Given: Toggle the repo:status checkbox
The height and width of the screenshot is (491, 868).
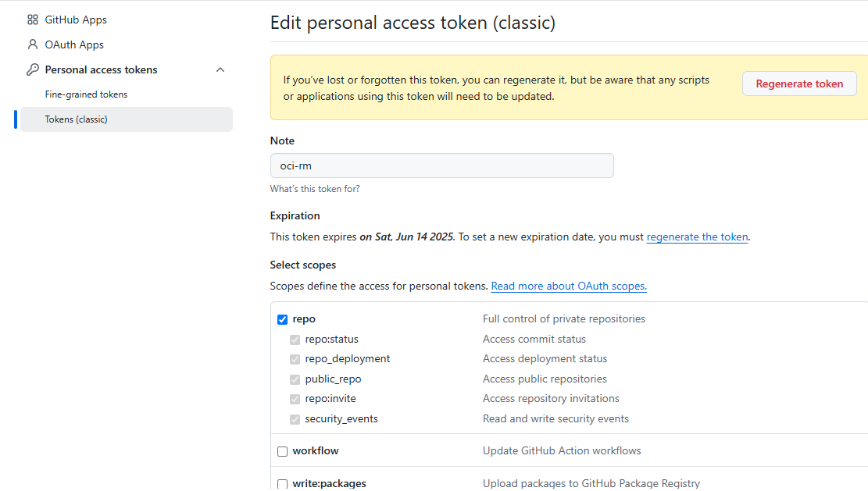Looking at the screenshot, I should coord(295,340).
